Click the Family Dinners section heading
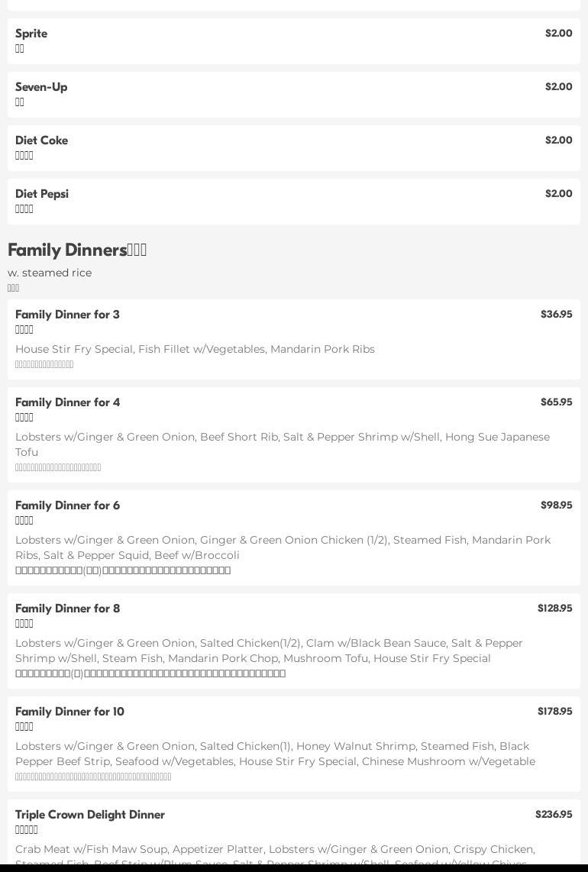Screen dimensions: 588x872 (x=76, y=250)
